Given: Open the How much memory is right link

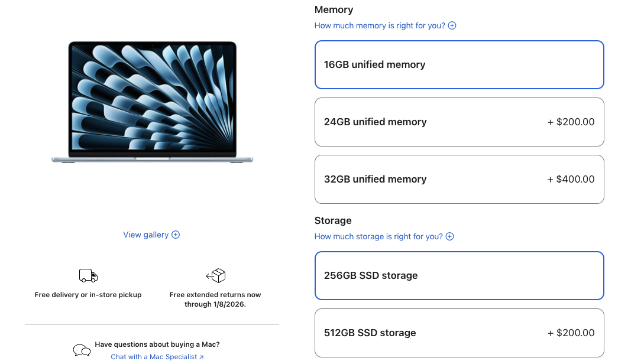Looking at the screenshot, I should [378, 25].
